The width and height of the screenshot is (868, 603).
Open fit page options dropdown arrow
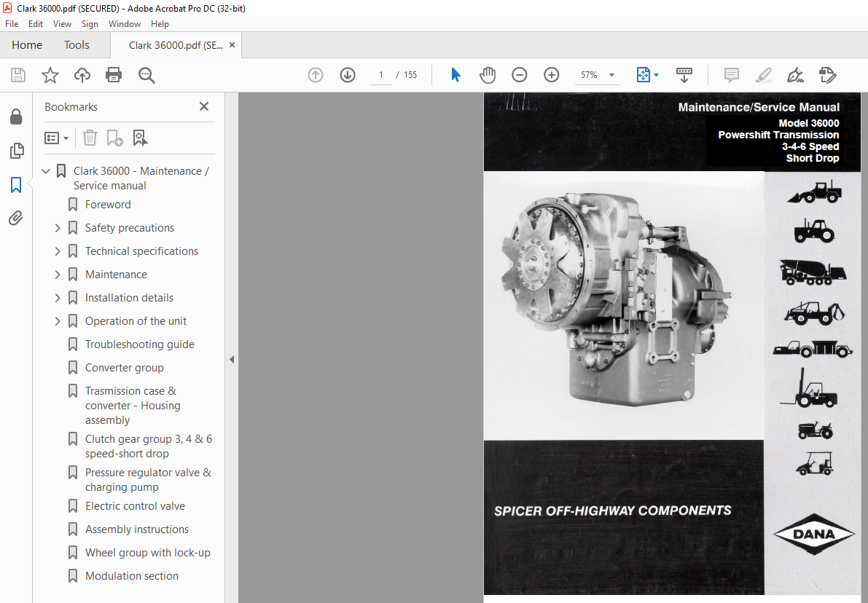(657, 75)
